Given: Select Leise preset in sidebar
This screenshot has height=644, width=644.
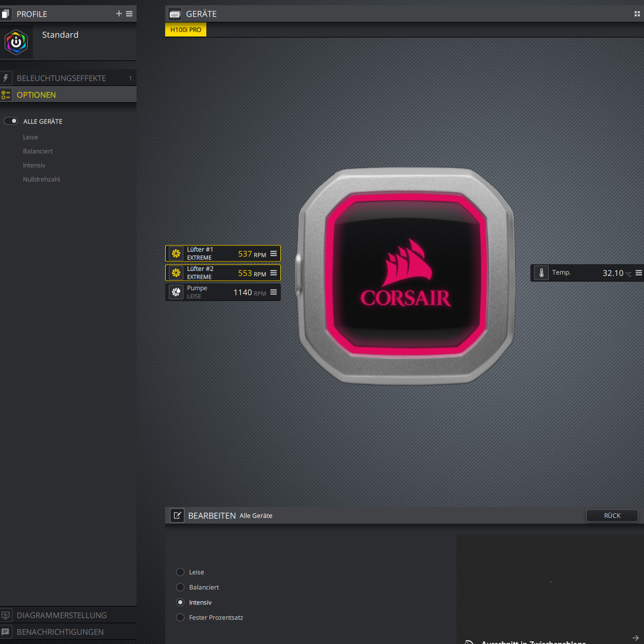Looking at the screenshot, I should coord(30,137).
